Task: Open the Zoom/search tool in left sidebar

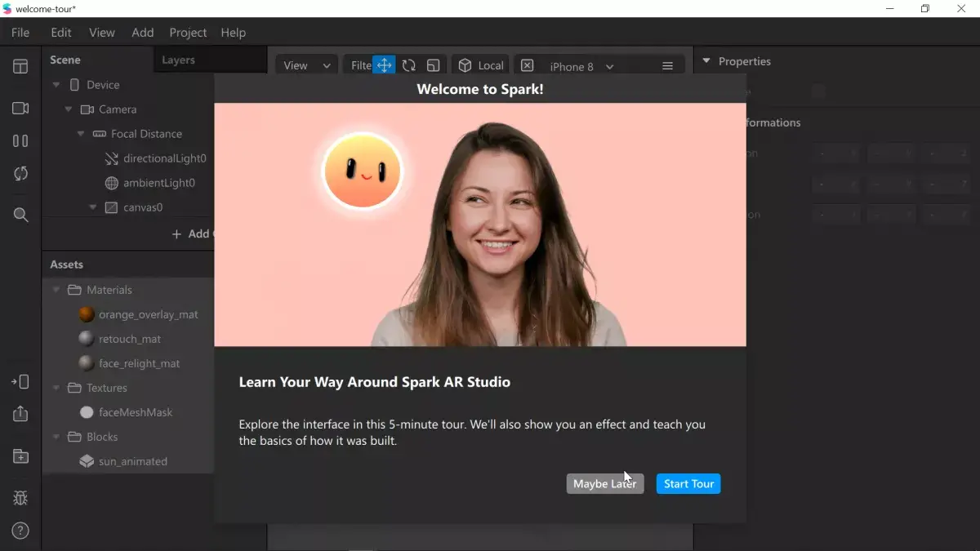Action: (20, 215)
